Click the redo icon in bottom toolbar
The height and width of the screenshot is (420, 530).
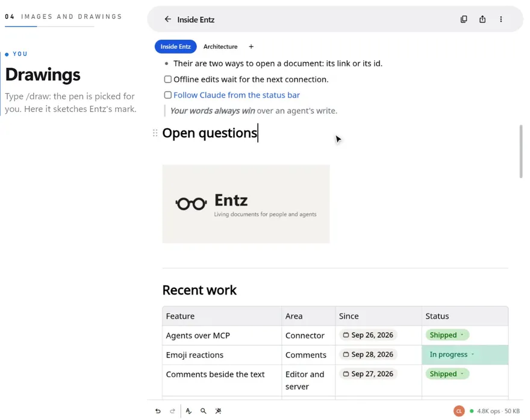[172, 411]
